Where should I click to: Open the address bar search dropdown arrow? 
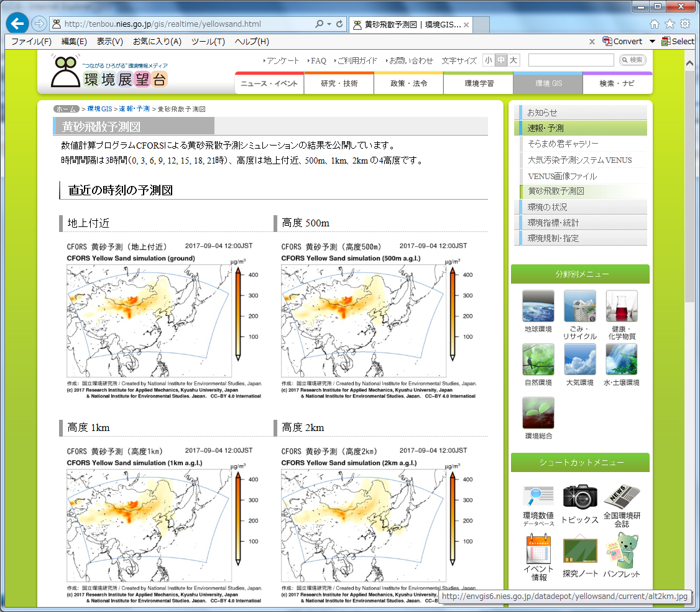[329, 24]
